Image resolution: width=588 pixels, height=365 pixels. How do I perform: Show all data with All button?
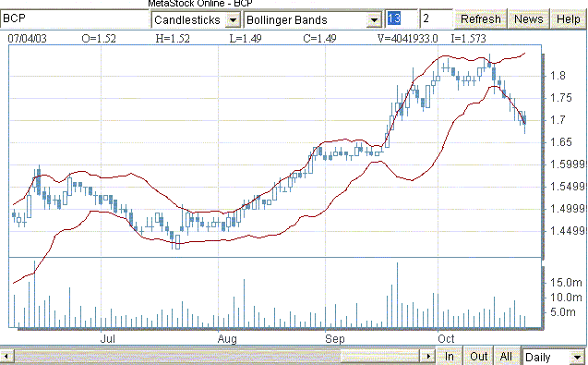coord(506,357)
